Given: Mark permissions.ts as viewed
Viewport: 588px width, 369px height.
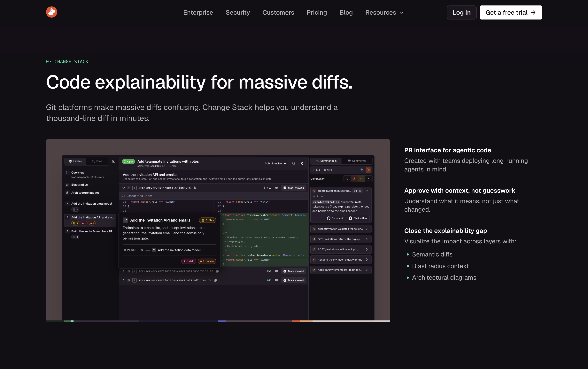Looking at the screenshot, I should click(x=294, y=188).
